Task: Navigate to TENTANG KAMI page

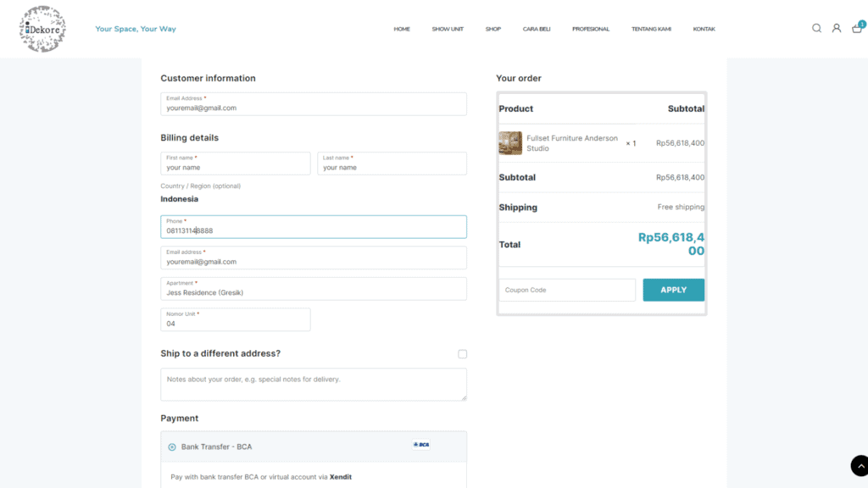Action: [651, 29]
